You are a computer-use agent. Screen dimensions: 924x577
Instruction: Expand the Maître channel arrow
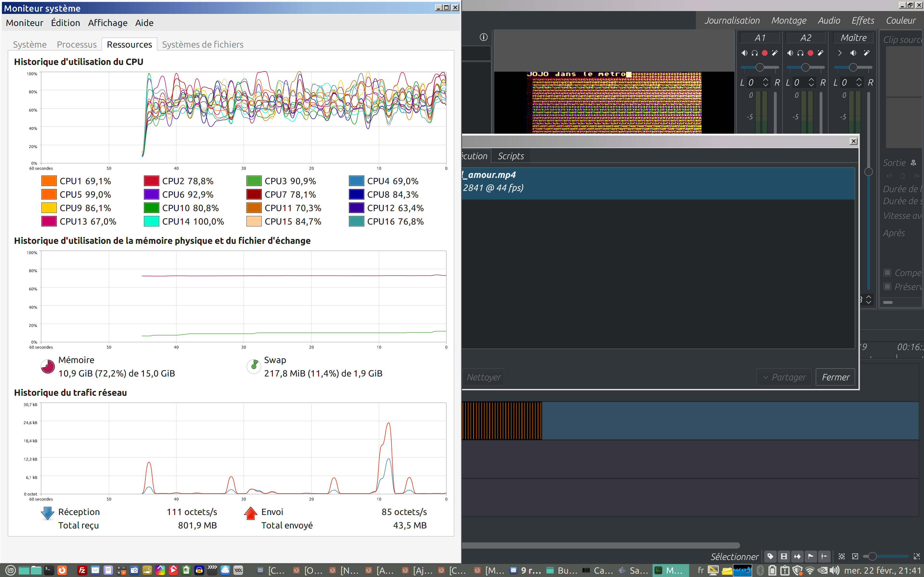click(840, 53)
